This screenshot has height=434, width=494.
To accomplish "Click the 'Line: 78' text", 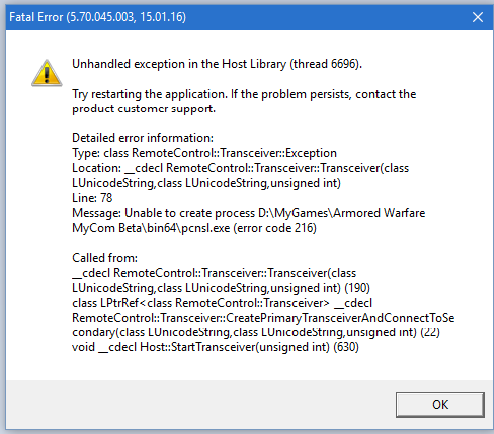I will coord(92,198).
